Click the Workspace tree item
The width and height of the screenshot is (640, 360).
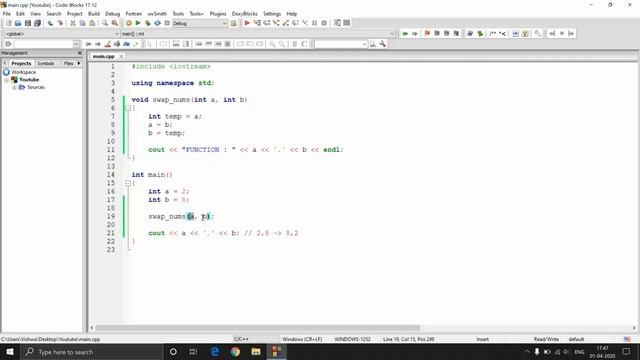24,72
